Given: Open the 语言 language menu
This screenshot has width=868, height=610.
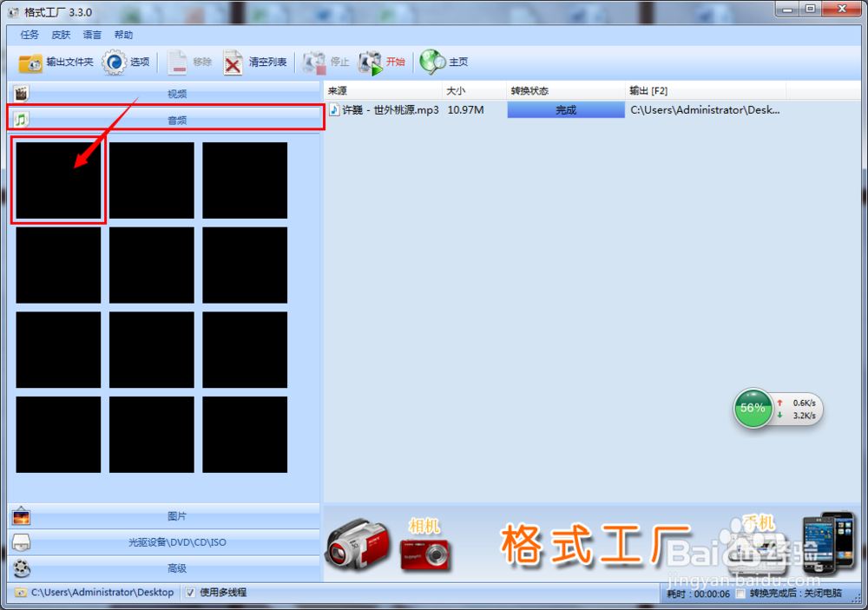Looking at the screenshot, I should pyautogui.click(x=92, y=35).
